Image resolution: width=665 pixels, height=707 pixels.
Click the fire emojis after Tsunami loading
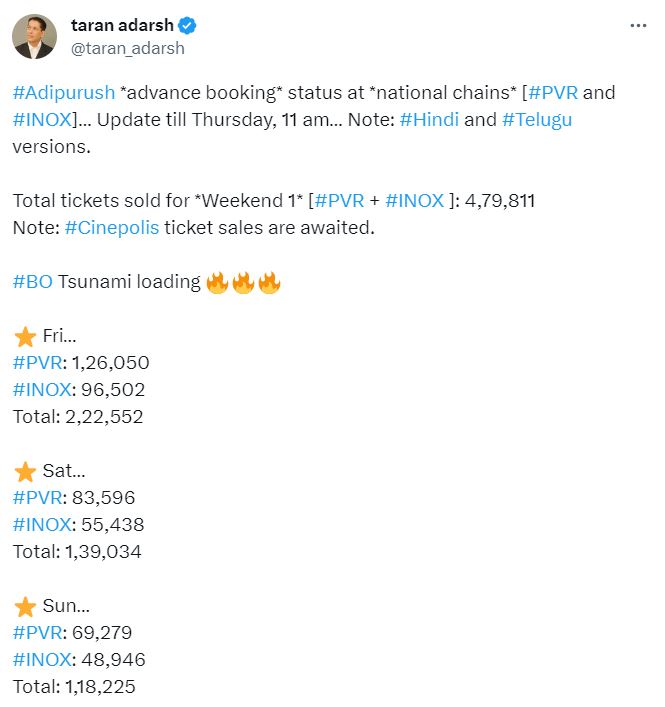tap(243, 283)
